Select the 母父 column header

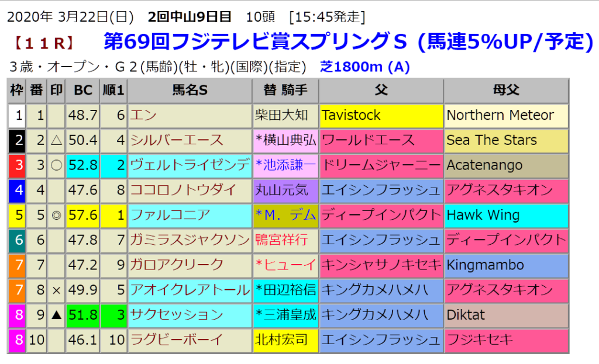pos(505,91)
